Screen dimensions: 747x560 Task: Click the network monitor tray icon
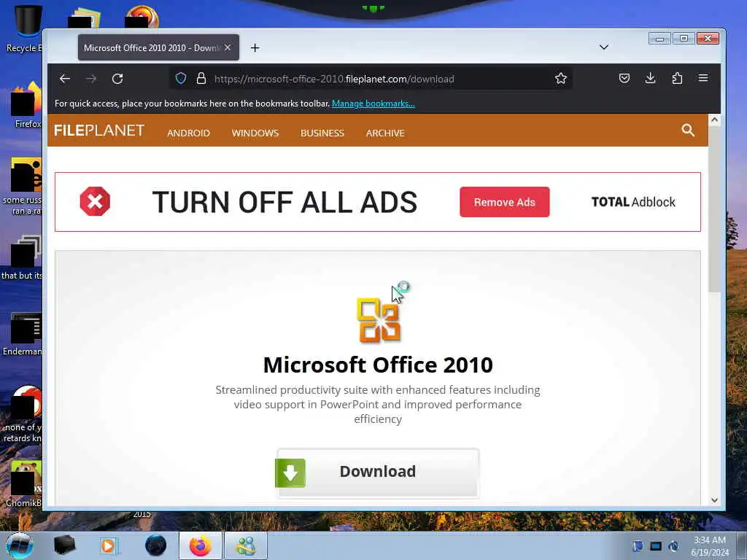point(656,546)
